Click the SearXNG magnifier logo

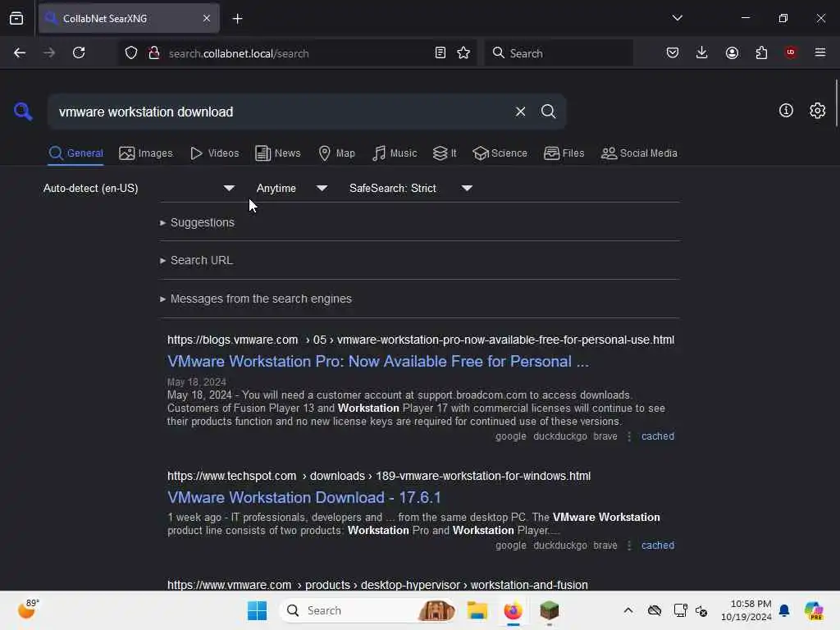[23, 112]
